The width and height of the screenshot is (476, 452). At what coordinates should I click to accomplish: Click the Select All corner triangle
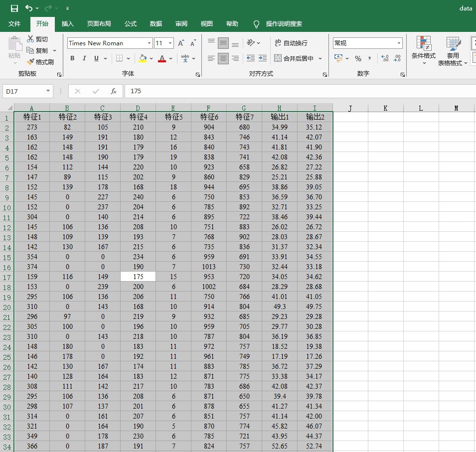9,108
